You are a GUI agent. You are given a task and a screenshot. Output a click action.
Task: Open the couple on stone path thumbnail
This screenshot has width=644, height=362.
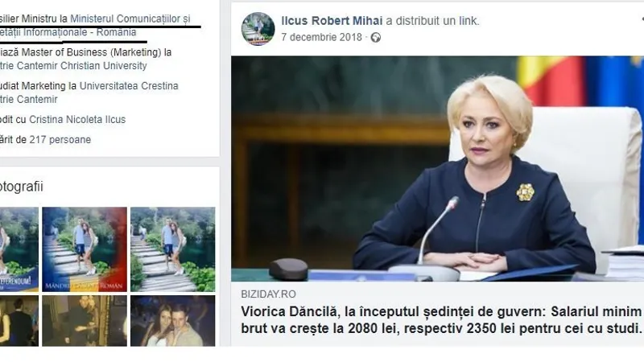(172, 249)
